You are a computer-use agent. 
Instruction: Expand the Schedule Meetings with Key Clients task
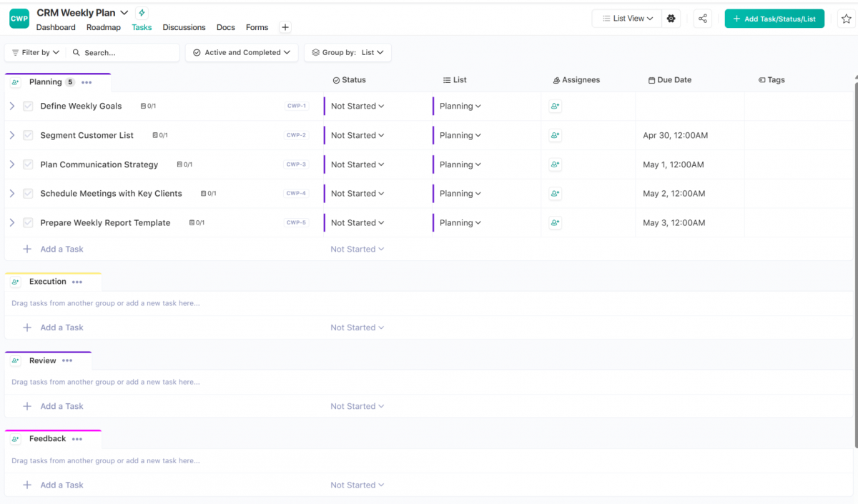click(x=13, y=193)
